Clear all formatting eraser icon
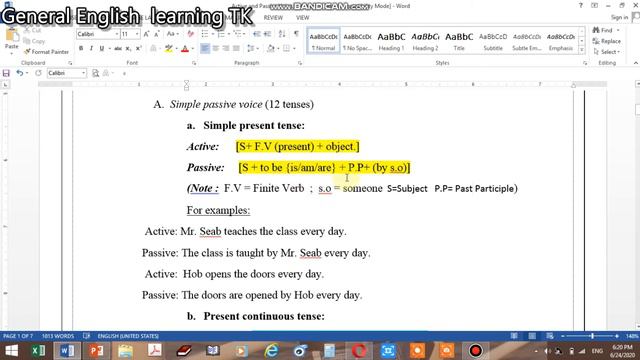Viewport: 640px width, 360px height. coord(190,34)
